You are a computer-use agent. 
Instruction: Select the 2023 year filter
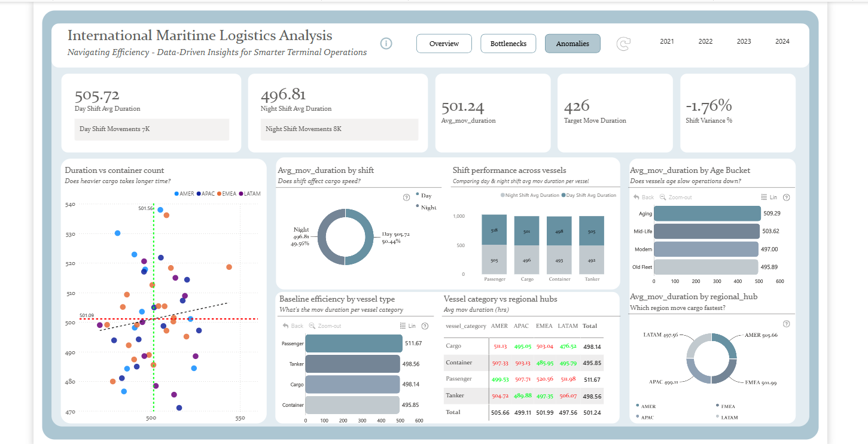click(x=744, y=42)
